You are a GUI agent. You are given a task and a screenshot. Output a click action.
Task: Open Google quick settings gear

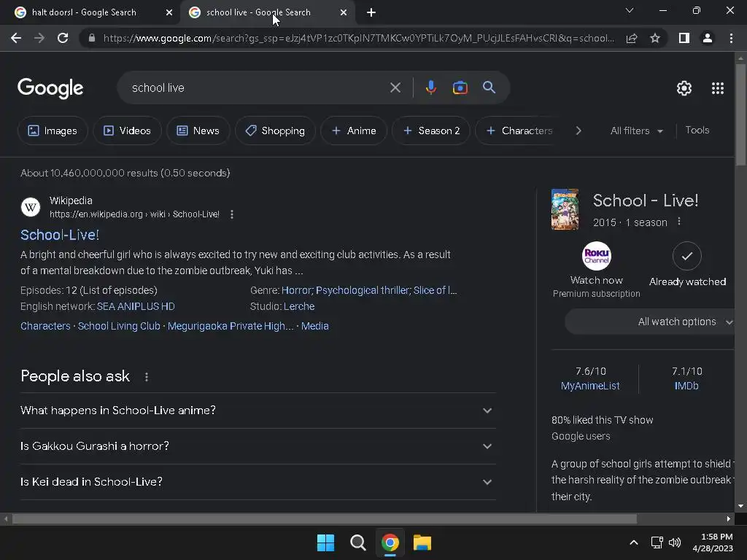(684, 88)
